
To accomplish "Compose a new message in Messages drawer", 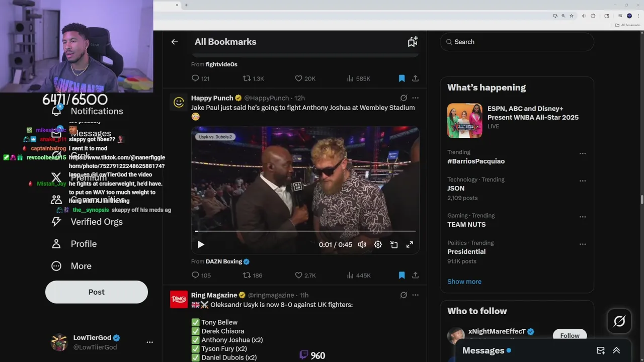I will tap(601, 350).
